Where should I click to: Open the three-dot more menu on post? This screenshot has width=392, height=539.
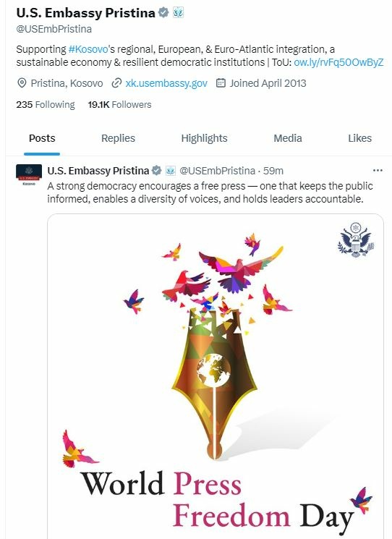point(378,171)
